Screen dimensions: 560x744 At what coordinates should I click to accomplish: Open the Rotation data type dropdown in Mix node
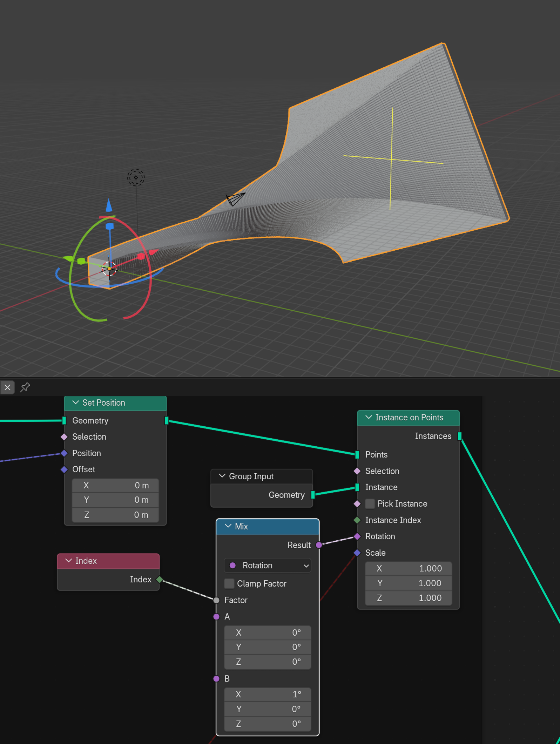coord(267,565)
